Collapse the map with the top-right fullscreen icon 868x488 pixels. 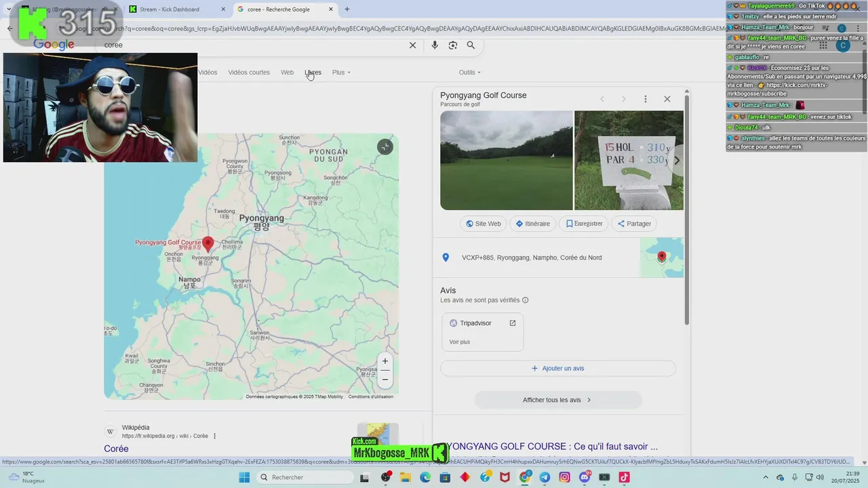tap(385, 147)
